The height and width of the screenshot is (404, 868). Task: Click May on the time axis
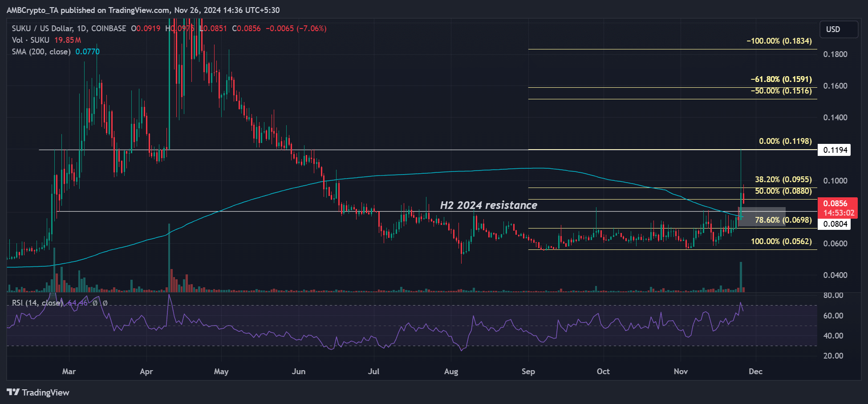tap(221, 371)
